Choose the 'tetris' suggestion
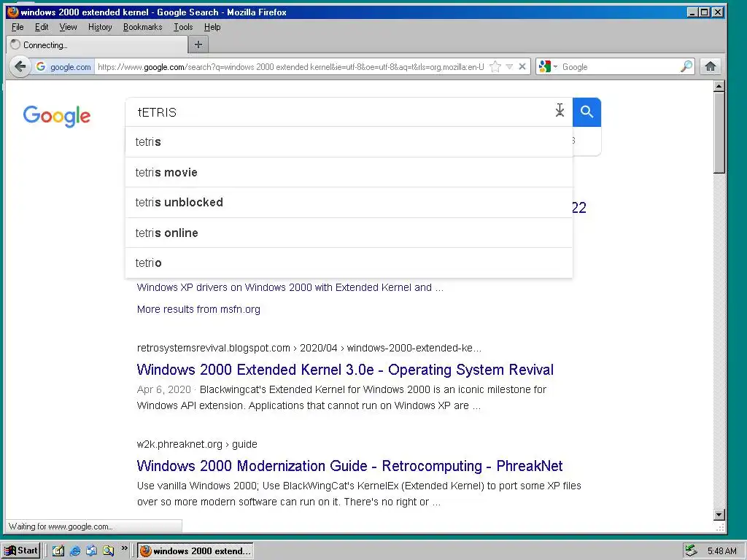The height and width of the screenshot is (560, 747). tap(349, 142)
